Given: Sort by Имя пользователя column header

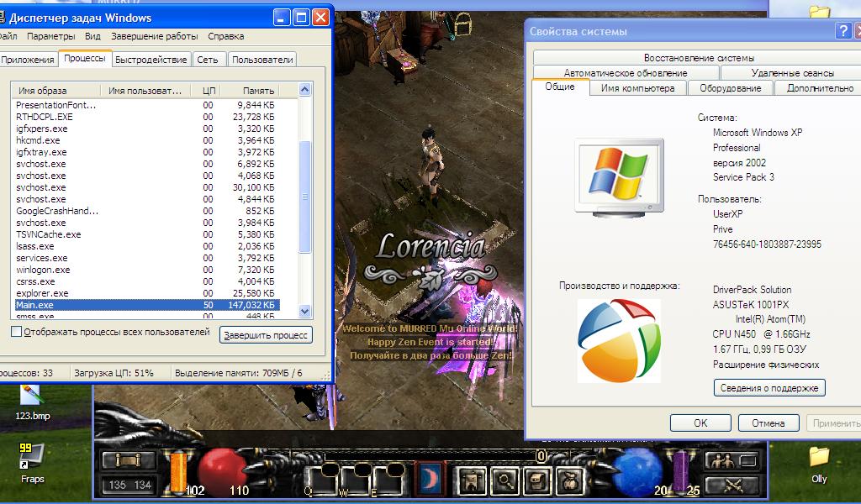Looking at the screenshot, I should 145,91.
